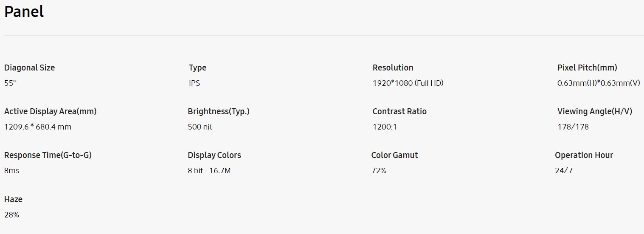Select the 8 bit - 16.7M value
The height and width of the screenshot is (234, 644).
pyautogui.click(x=209, y=171)
